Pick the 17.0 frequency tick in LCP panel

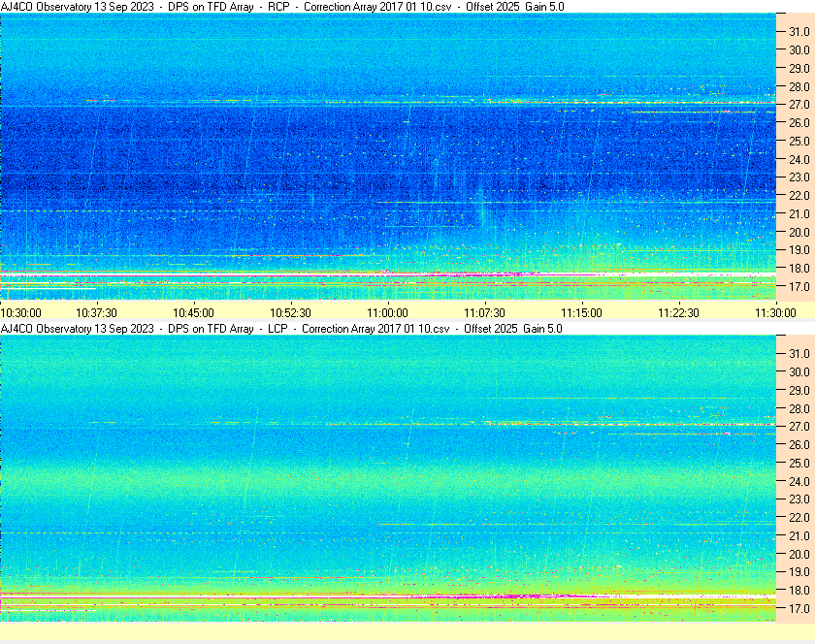click(x=799, y=609)
